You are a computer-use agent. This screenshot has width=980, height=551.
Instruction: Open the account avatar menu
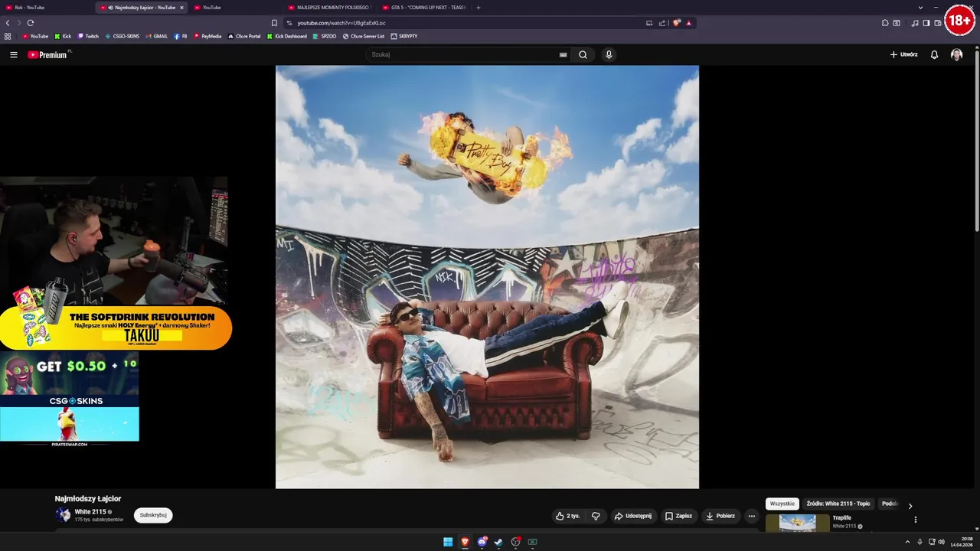click(956, 54)
